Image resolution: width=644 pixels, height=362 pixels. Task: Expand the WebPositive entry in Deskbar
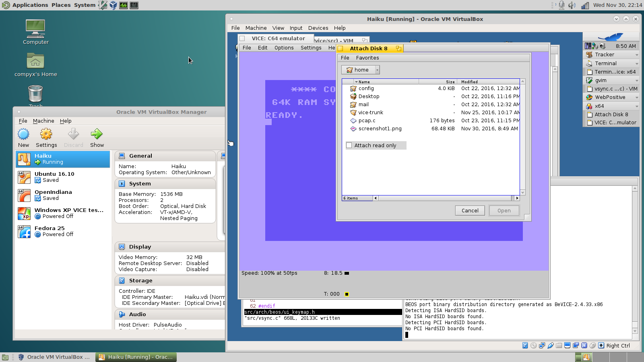point(637,97)
